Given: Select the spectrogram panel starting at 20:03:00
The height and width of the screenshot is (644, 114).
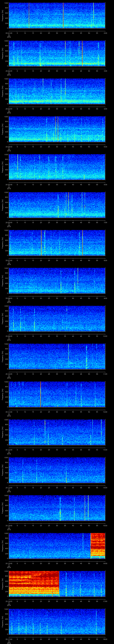Looking at the screenshot, I should point(57,91).
